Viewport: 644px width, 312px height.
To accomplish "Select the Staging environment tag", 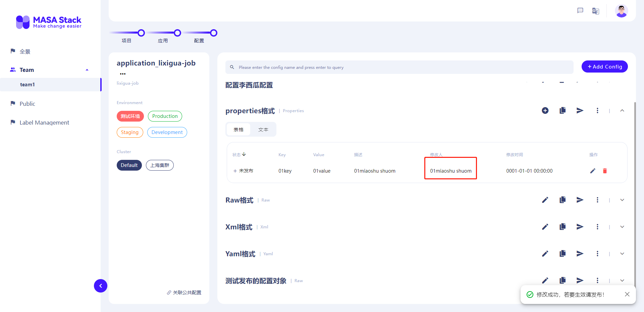I will [x=130, y=132].
